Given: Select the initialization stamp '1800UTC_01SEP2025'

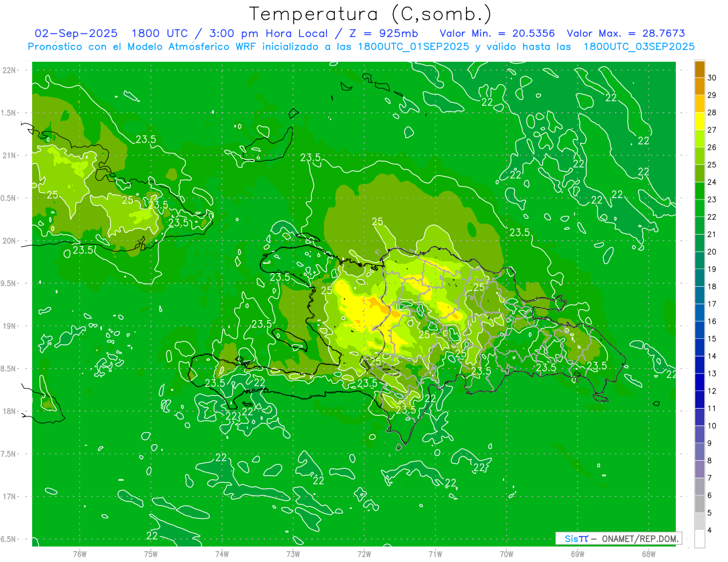Looking at the screenshot, I should (413, 47).
